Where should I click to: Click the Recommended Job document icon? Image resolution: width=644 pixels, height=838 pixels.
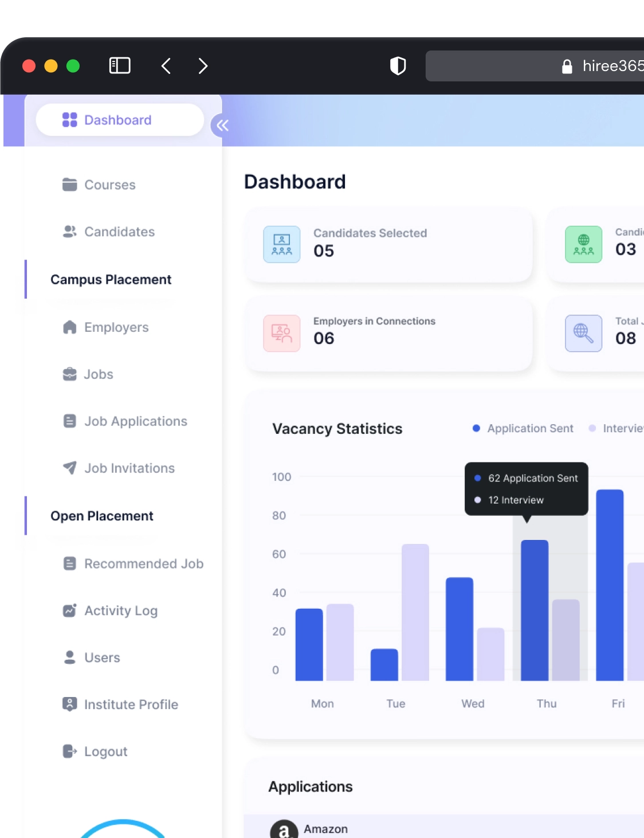click(x=69, y=563)
